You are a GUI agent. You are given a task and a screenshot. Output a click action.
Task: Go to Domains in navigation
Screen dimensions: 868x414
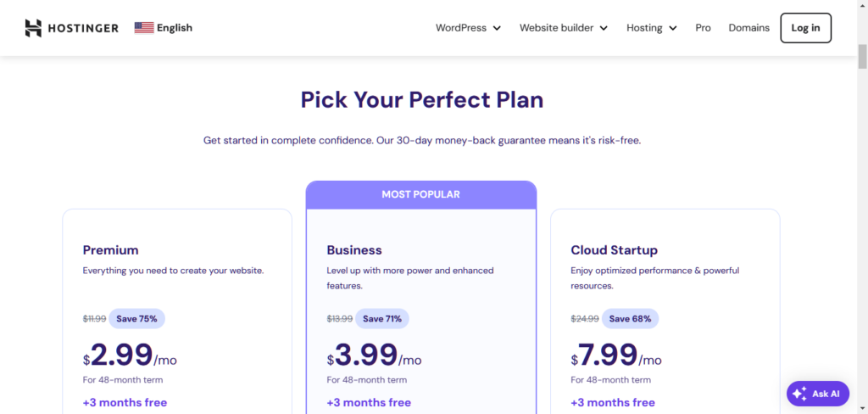tap(749, 28)
